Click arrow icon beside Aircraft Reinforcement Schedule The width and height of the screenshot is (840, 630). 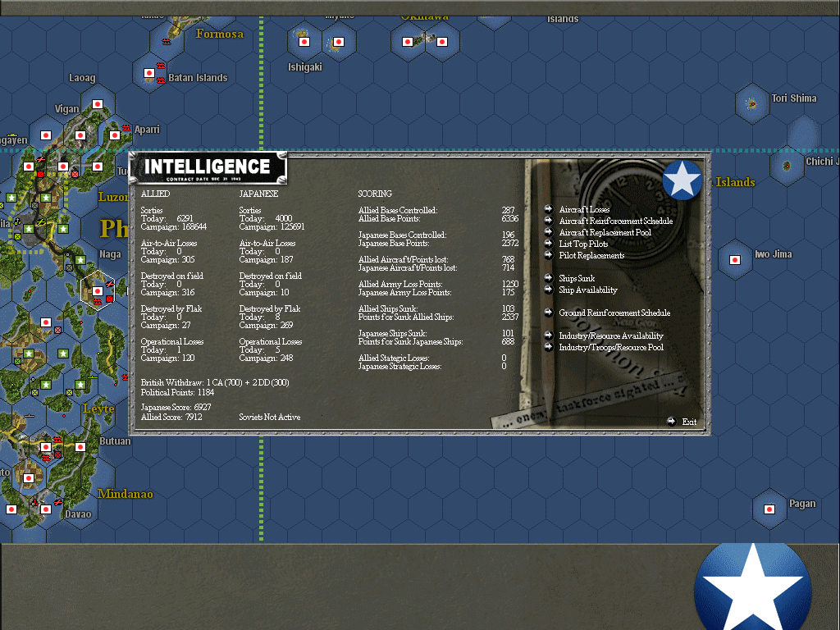pos(548,220)
